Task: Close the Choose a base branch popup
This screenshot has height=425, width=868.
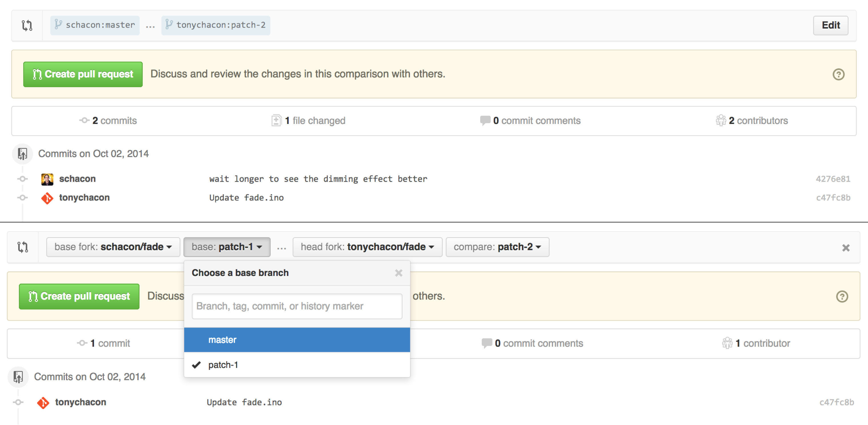Action: (398, 273)
